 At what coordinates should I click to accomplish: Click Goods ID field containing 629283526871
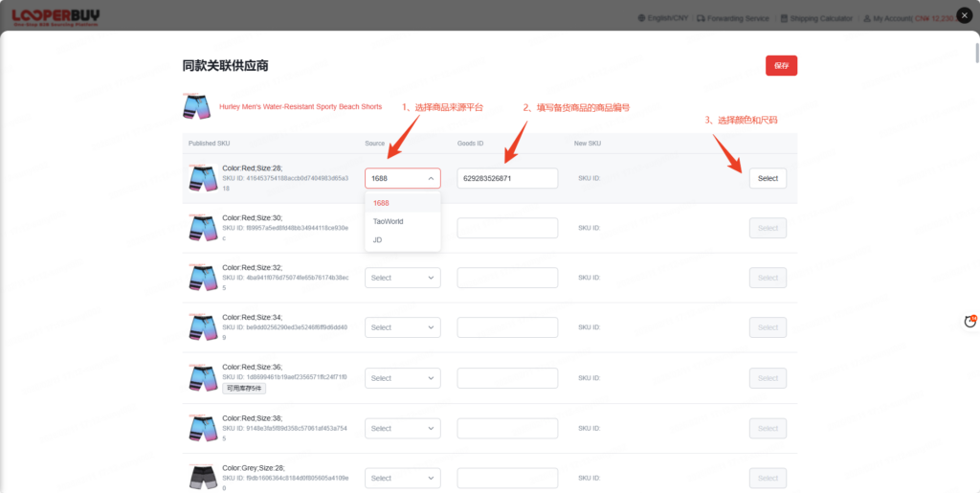pos(507,178)
